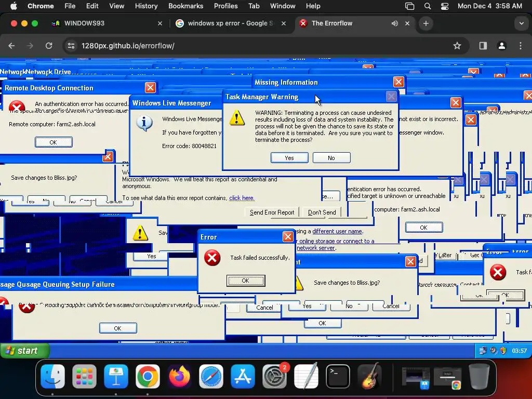Open the Profiles menu

coord(225,6)
